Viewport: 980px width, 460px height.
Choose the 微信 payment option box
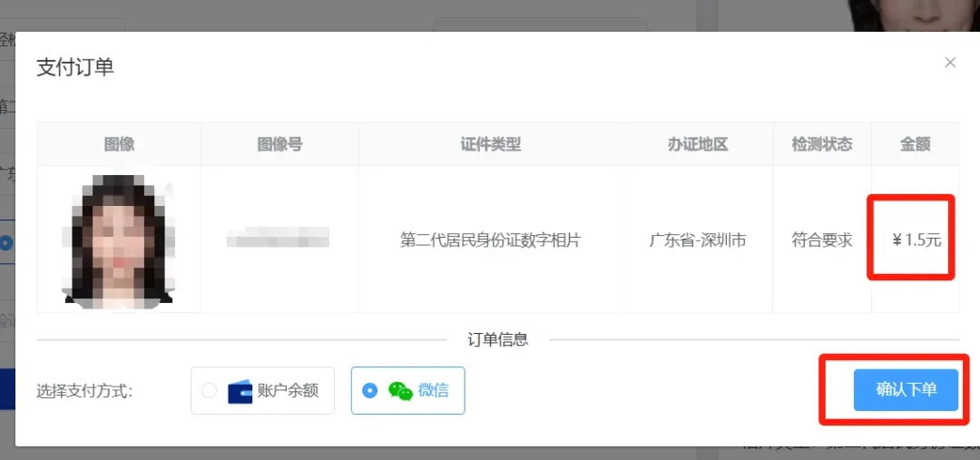point(408,391)
